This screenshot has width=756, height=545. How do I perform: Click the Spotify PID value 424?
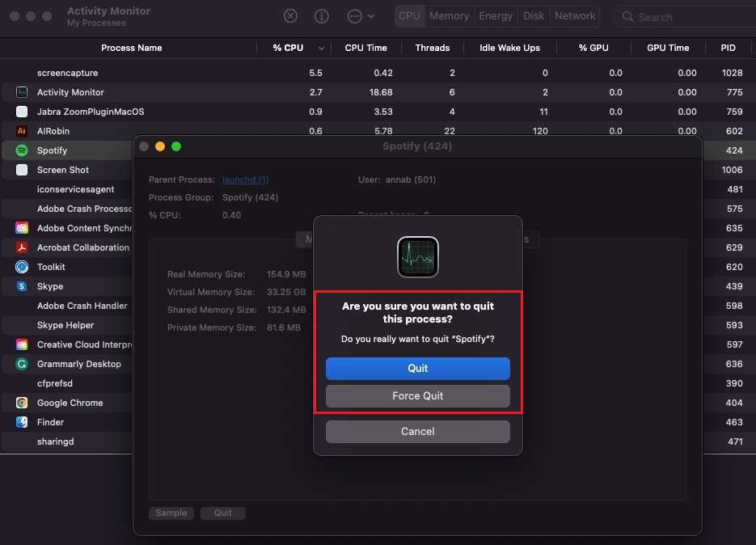[x=734, y=150]
